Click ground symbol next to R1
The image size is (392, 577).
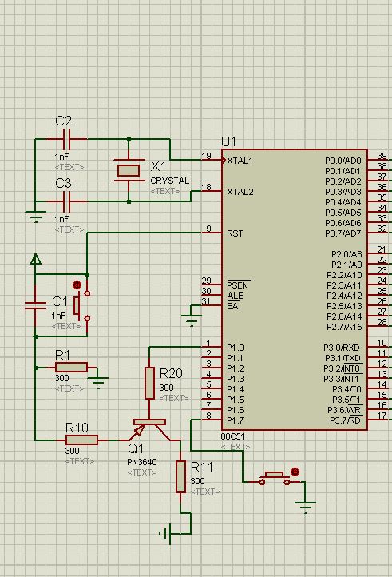tap(98, 383)
